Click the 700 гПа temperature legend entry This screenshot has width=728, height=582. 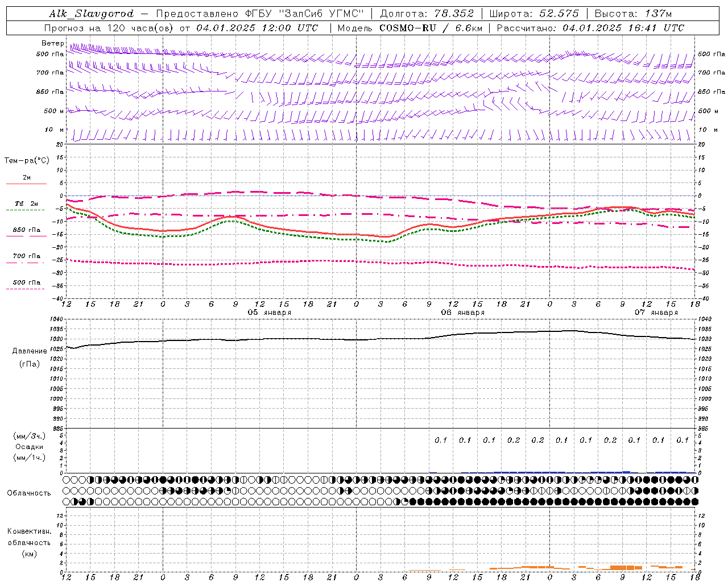coord(26,256)
